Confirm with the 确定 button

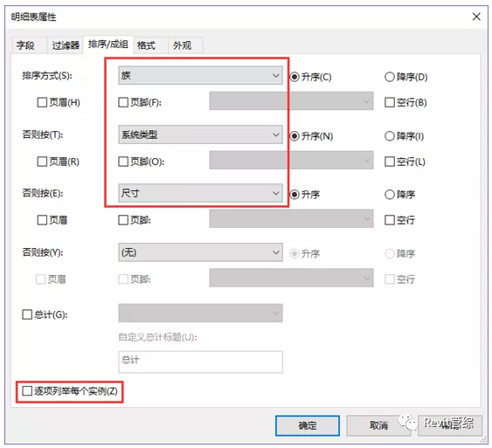(x=308, y=425)
